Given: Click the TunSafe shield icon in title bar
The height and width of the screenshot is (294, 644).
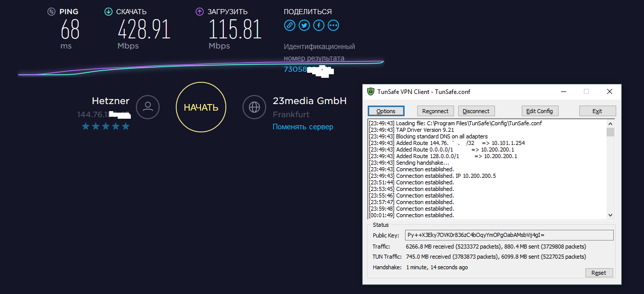Looking at the screenshot, I should (x=370, y=91).
